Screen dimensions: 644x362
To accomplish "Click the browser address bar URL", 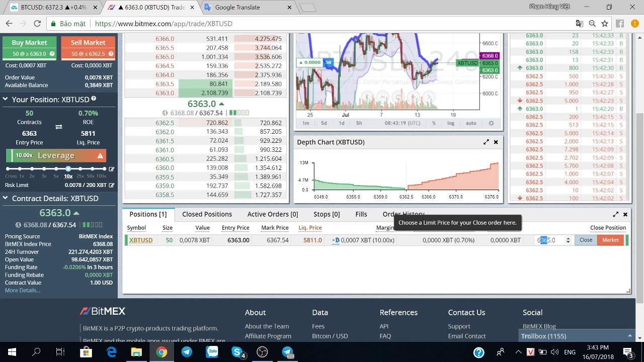I will [x=164, y=24].
